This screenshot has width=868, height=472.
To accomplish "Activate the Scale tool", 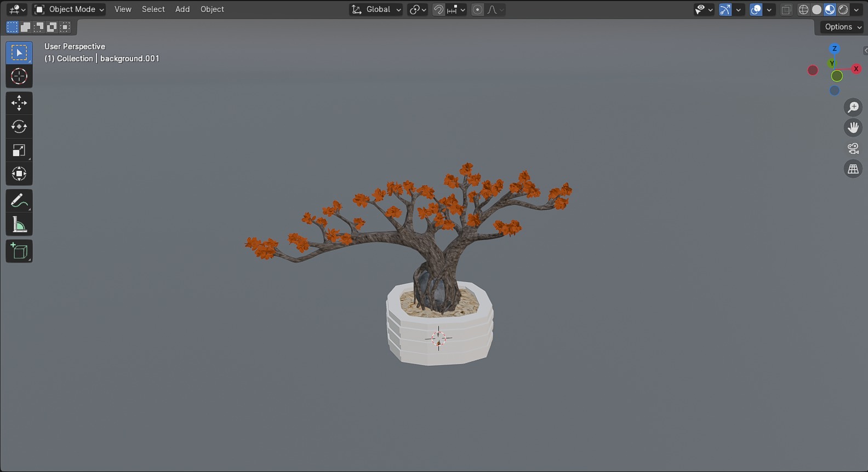I will click(19, 150).
